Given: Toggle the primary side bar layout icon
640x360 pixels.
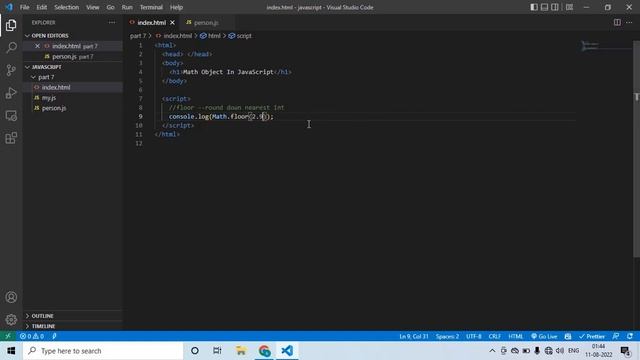Looking at the screenshot, I should (534, 7).
